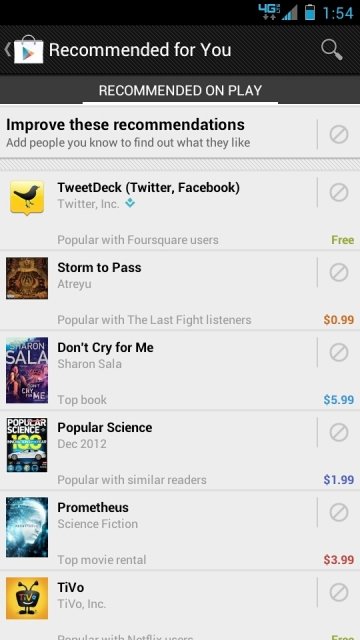Screen dimensions: 360x640
Task: Open search with the magnifier icon
Action: [331, 50]
